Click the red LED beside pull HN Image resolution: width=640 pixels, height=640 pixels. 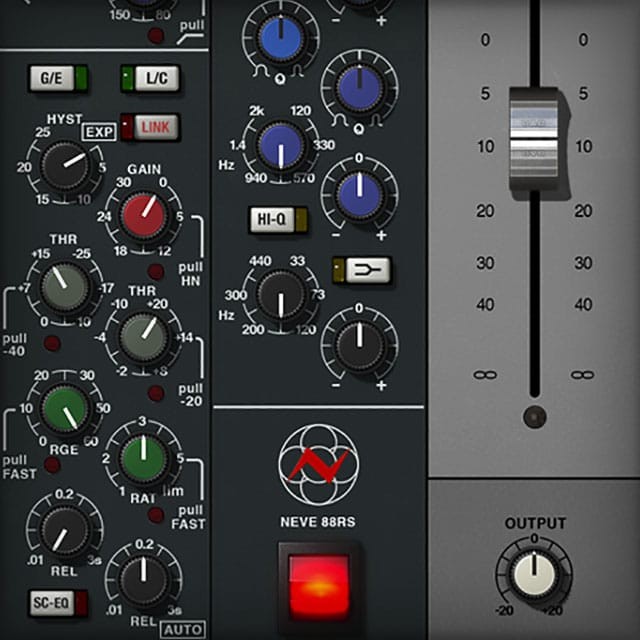tap(155, 272)
